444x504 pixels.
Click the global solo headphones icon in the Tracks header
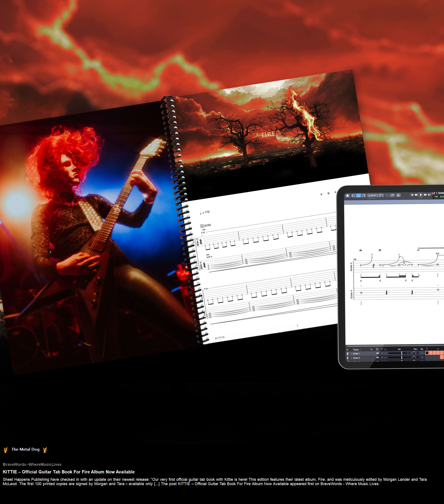pyautogui.click(x=386, y=349)
